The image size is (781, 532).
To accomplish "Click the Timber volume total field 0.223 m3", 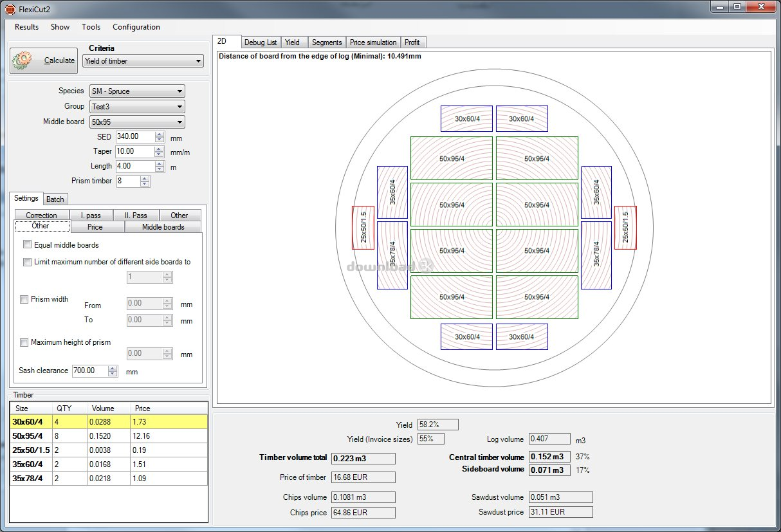I will pos(363,459).
